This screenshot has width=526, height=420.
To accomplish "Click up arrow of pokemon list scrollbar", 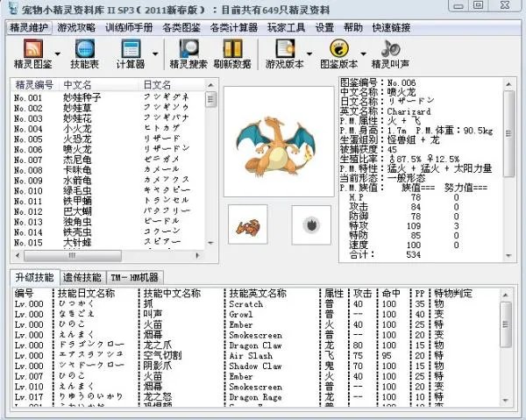I will 210,85.
